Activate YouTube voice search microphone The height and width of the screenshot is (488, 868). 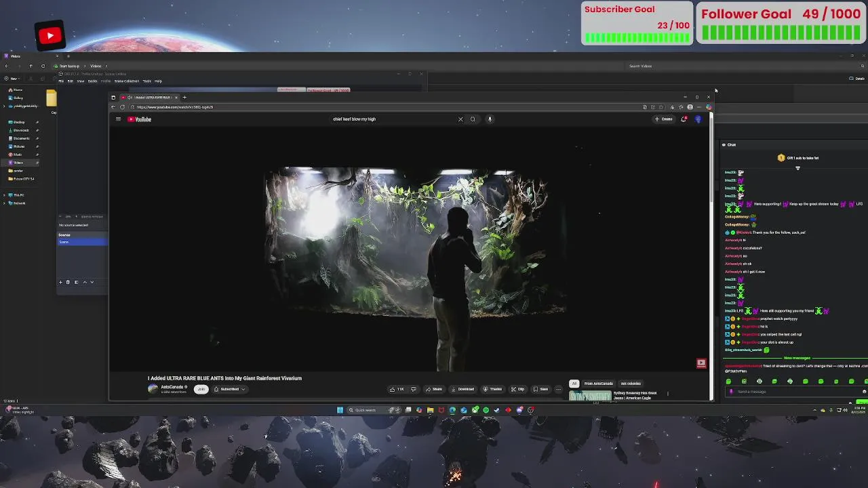click(490, 119)
